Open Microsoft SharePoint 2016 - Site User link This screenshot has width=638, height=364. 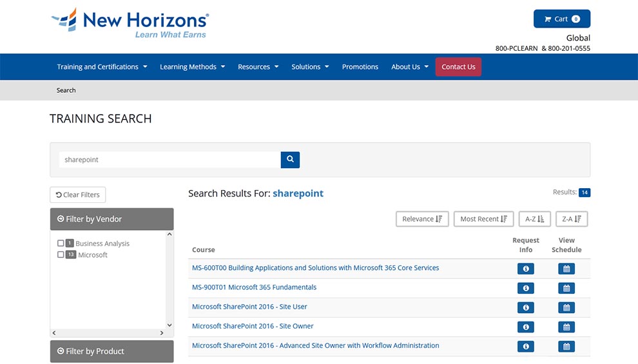tap(249, 307)
